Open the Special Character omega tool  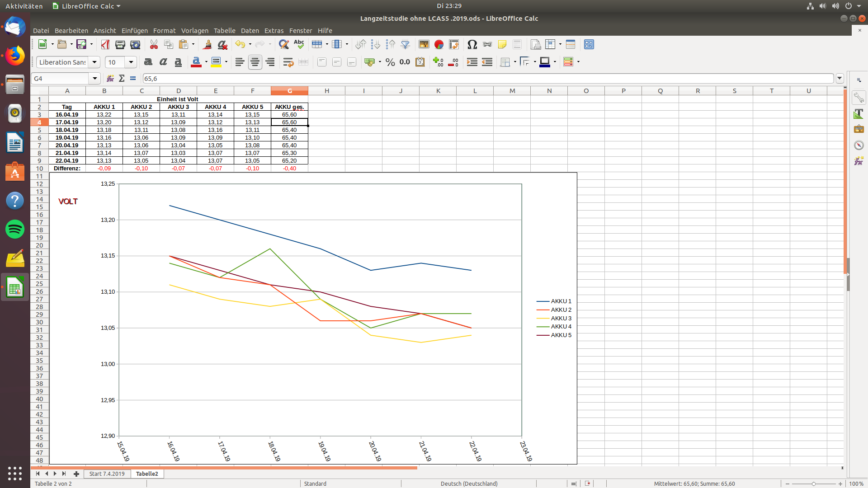click(472, 44)
